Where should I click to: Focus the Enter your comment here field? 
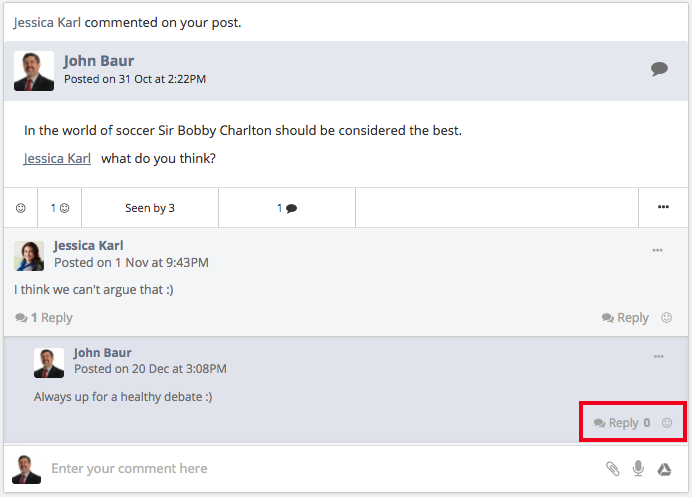324,468
